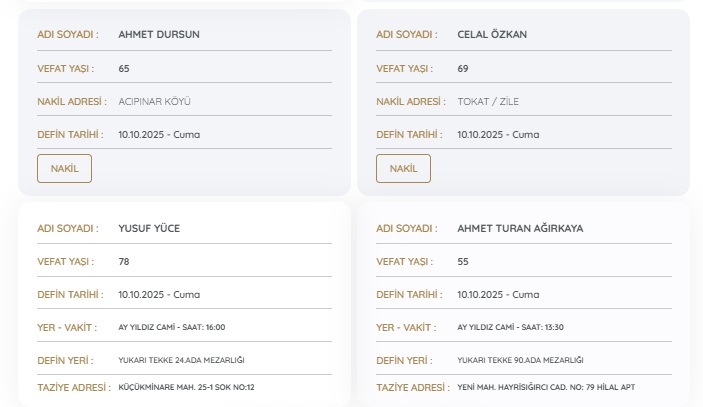Click the burial date in Celal Özkan's card
703x407 pixels.
[x=498, y=134]
